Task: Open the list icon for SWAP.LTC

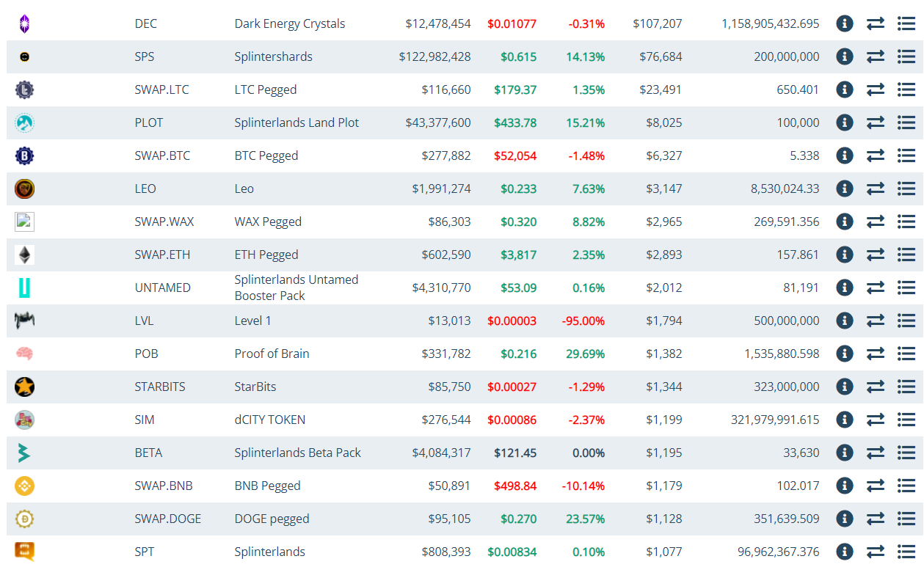Action: 906,89
